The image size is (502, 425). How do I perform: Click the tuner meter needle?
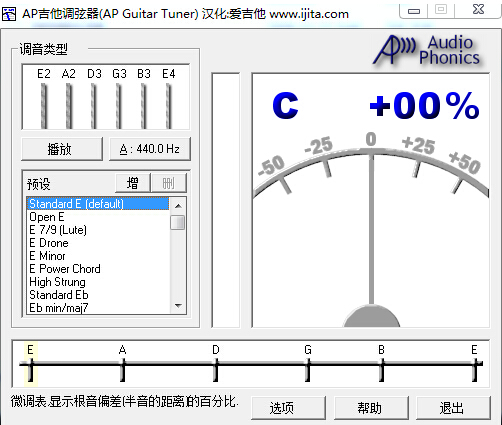(371, 230)
